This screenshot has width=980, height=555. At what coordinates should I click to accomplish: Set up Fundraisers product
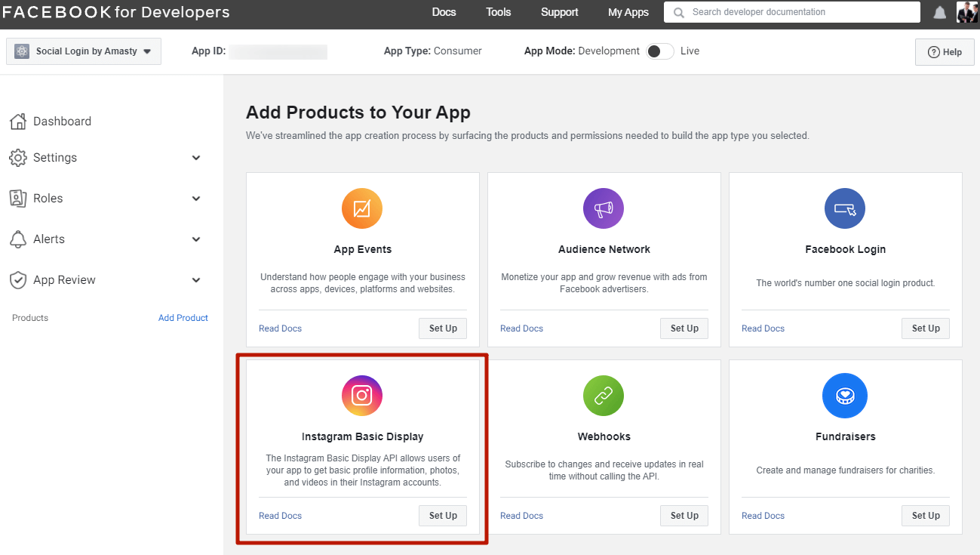pos(926,516)
